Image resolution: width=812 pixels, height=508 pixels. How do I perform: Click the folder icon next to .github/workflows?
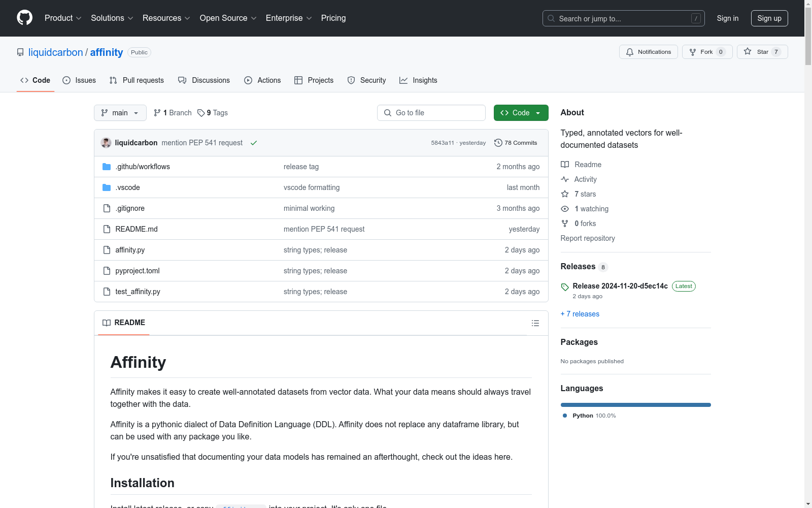click(x=107, y=167)
